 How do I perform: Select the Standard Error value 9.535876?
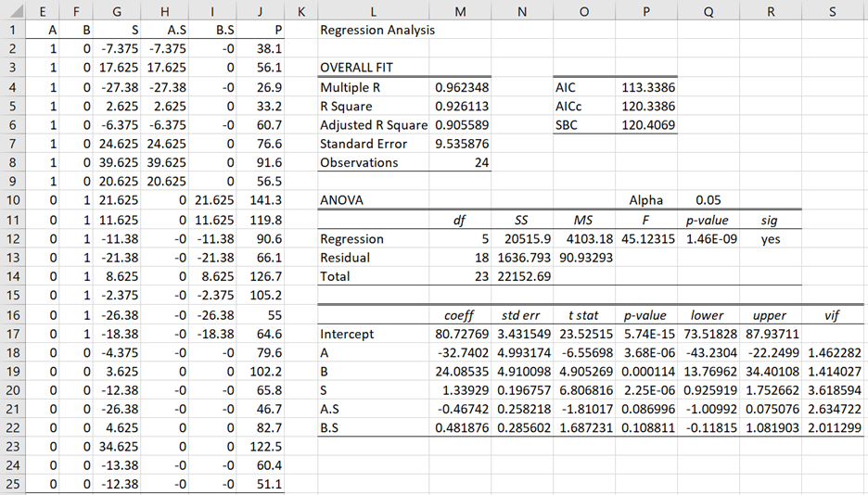pyautogui.click(x=462, y=144)
